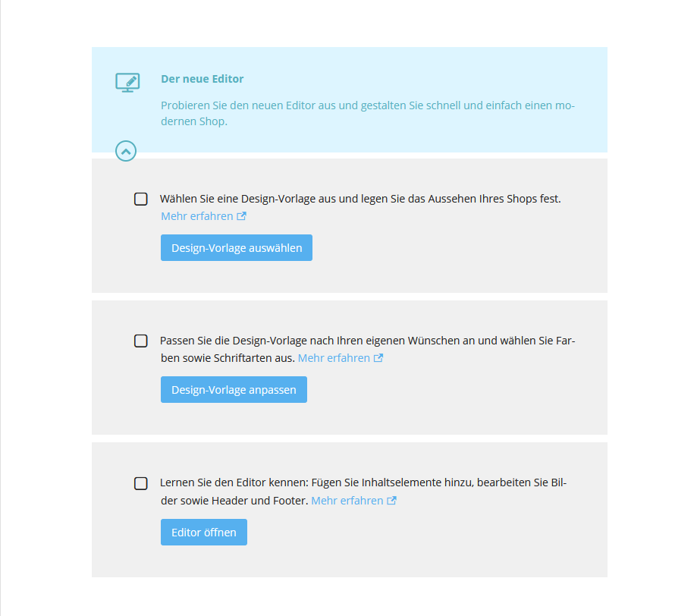Screen dimensions: 697x616
Task: Click the external-link icon beside Schriftarten aus link
Action: 378,358
